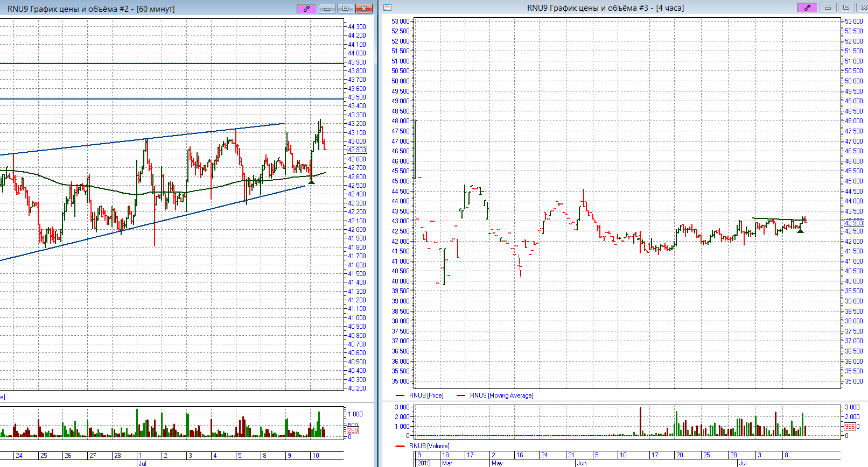
Task: Maximize the 4-hour chart window
Action: pyautogui.click(x=846, y=8)
